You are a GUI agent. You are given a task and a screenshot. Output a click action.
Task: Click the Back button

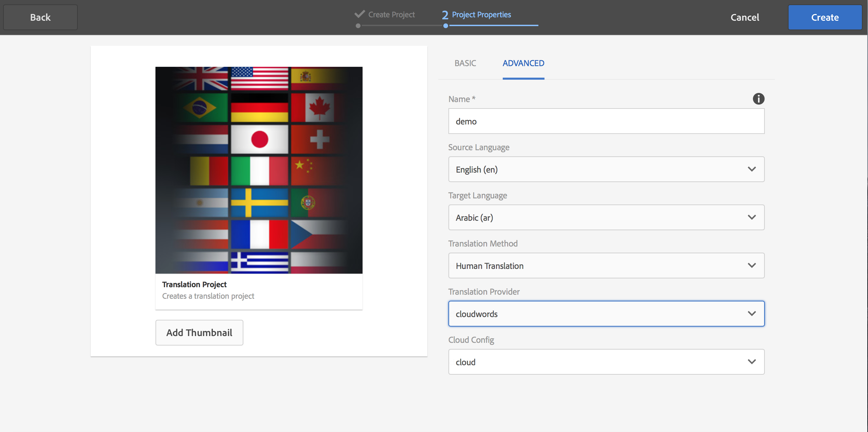tap(40, 17)
